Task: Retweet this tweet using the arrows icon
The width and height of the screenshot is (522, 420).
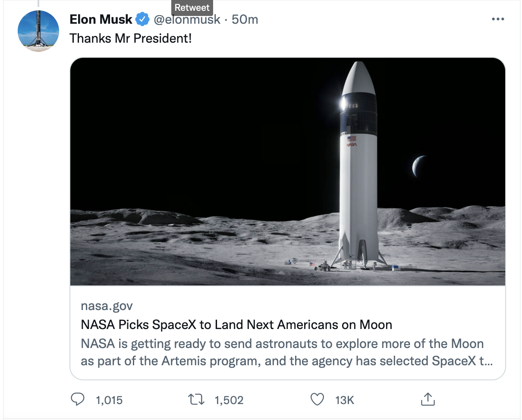Action: (197, 400)
